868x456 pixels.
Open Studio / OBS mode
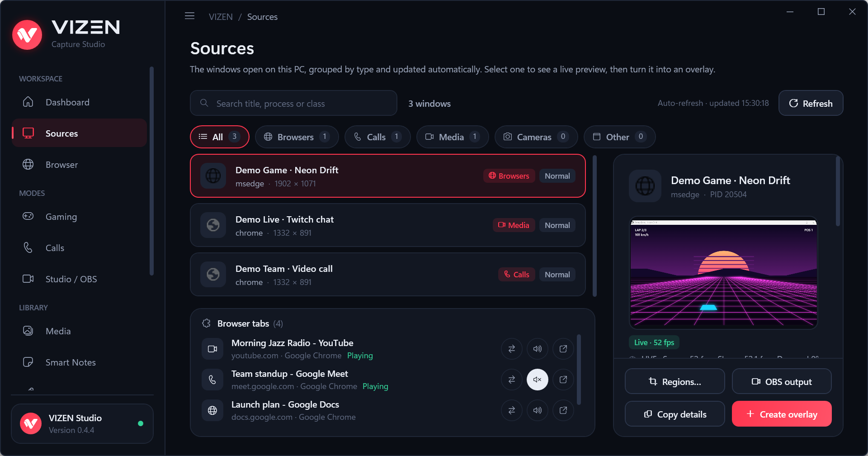coord(80,279)
